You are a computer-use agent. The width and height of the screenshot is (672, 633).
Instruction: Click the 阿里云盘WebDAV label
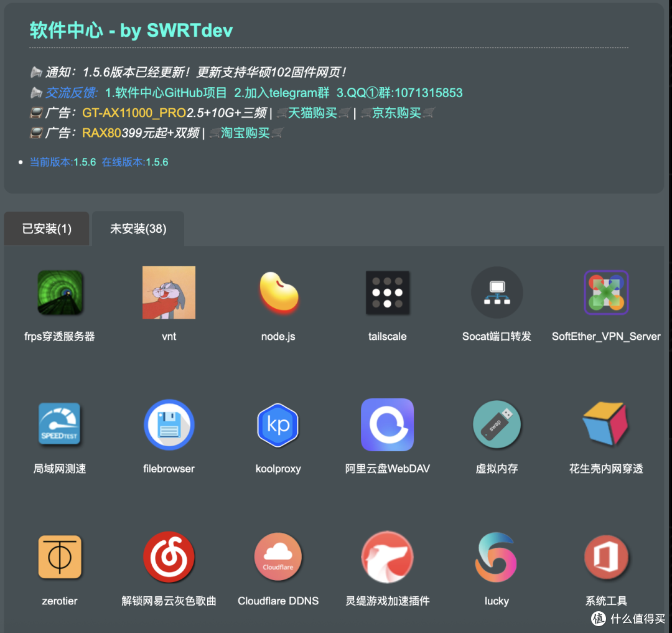[388, 469]
